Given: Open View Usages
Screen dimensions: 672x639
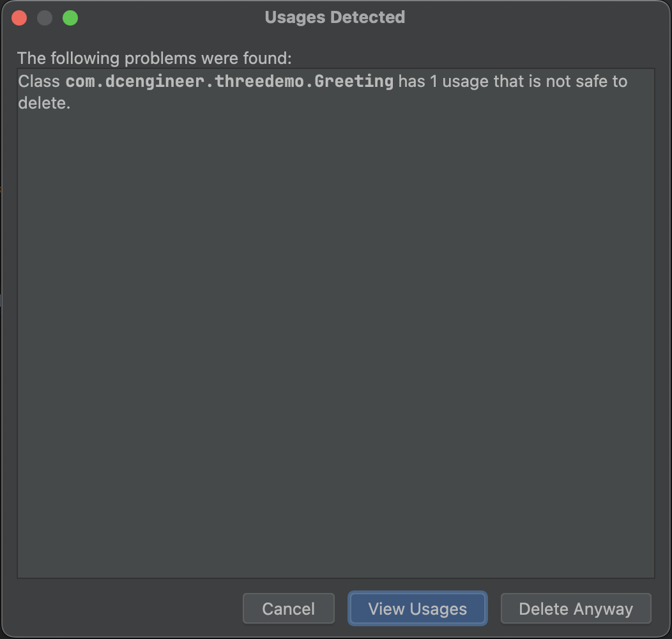Looking at the screenshot, I should (x=417, y=608).
